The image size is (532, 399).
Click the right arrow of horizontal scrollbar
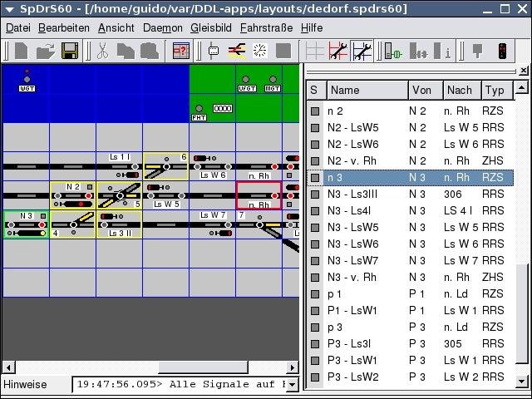(x=292, y=367)
